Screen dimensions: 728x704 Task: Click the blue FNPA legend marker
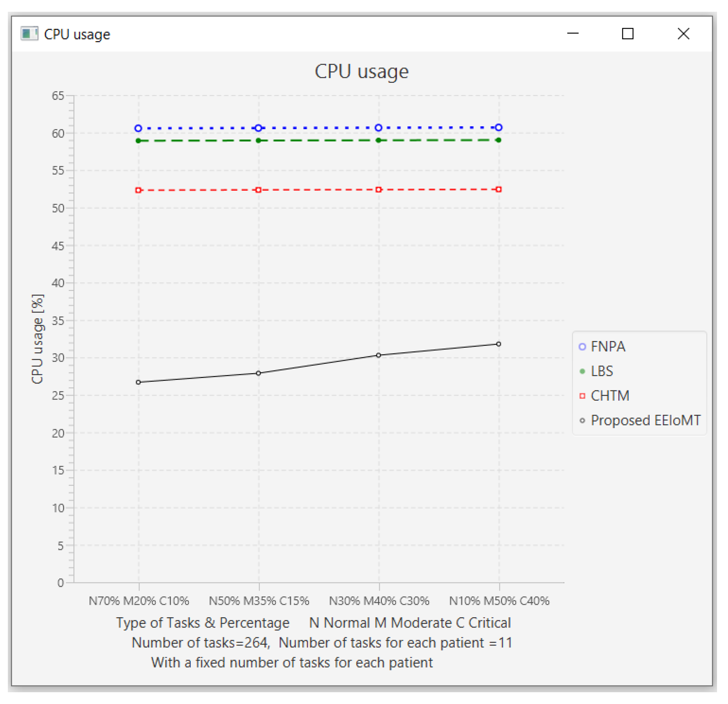582,347
